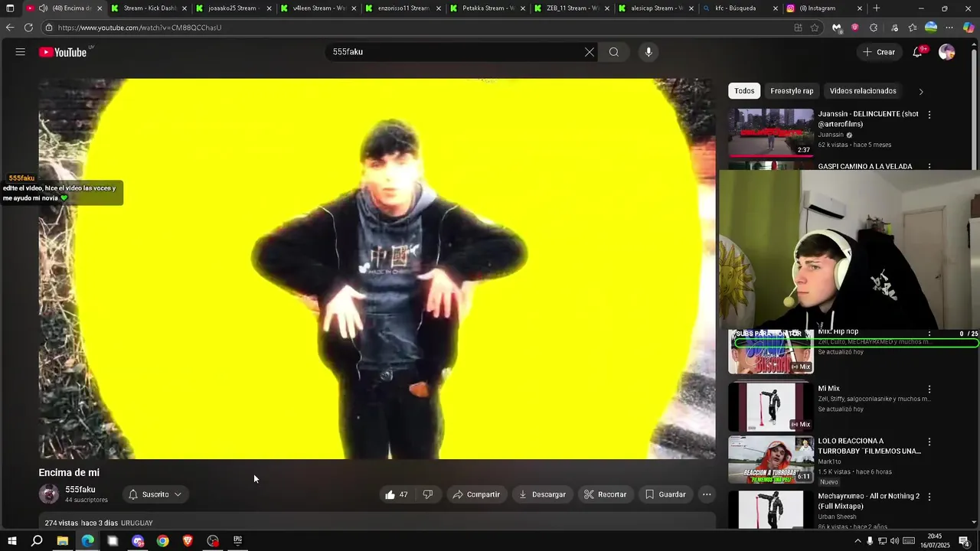Image resolution: width=980 pixels, height=551 pixels.
Task: Reload the page
Action: 28,28
